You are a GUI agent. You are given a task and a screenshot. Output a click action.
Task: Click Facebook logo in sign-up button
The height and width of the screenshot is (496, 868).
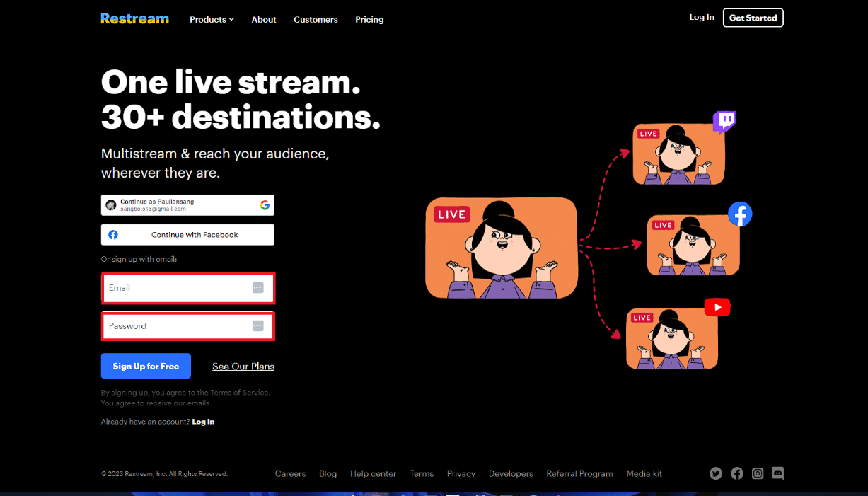[x=113, y=235]
